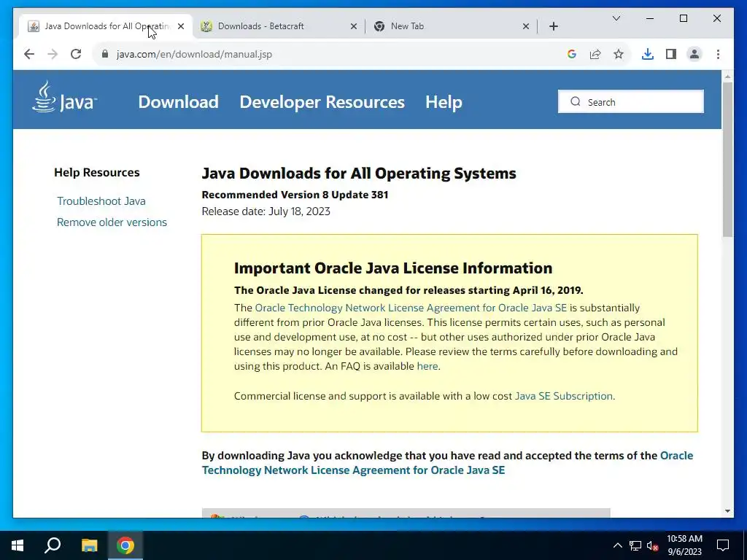Open the taskbar clock and date
Viewport: 747px width, 560px height.
(684, 545)
